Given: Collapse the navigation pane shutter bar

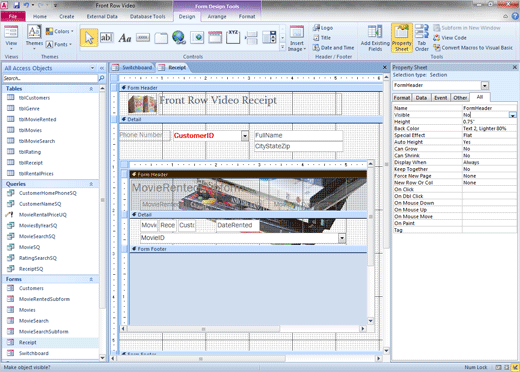Looking at the screenshot, I should click(102, 68).
